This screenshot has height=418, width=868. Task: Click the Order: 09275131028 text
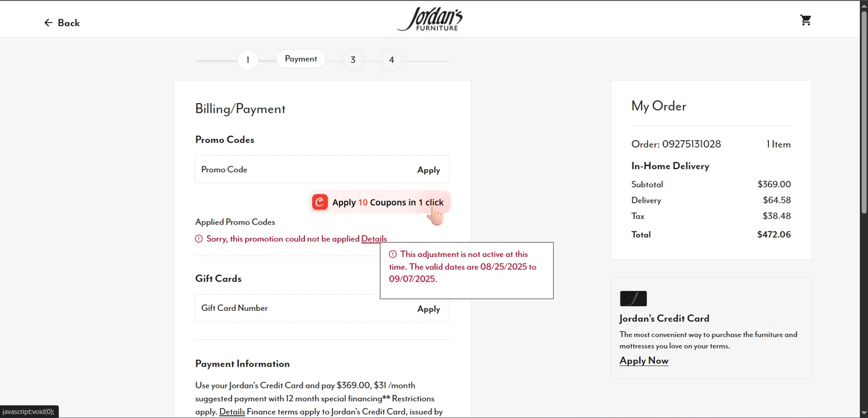point(676,144)
